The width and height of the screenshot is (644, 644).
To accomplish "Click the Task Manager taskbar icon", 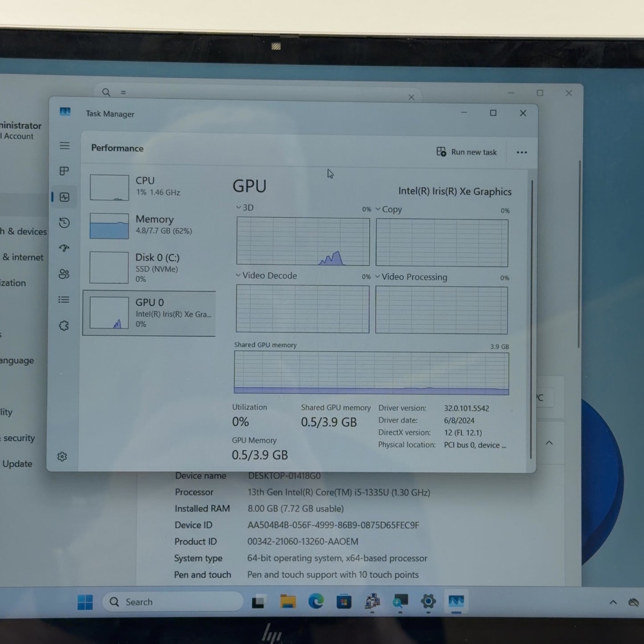I will tap(456, 602).
